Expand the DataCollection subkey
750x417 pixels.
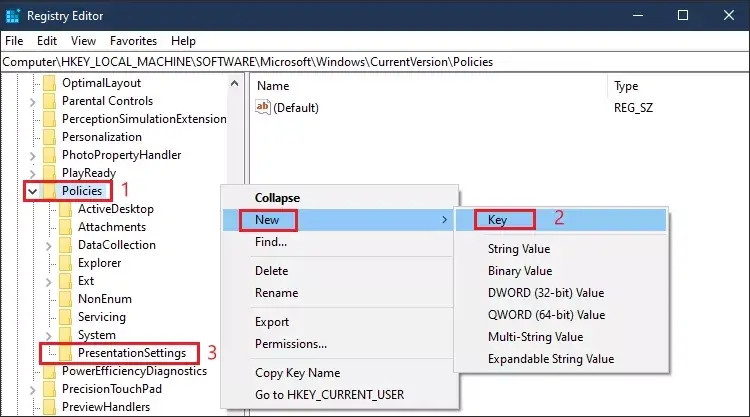(48, 246)
